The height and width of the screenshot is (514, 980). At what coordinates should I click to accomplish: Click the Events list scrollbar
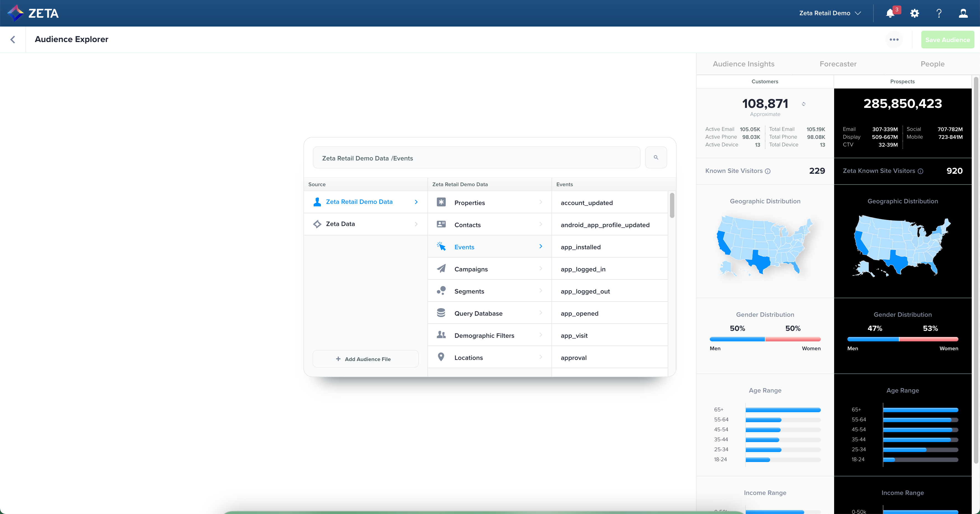pos(672,206)
